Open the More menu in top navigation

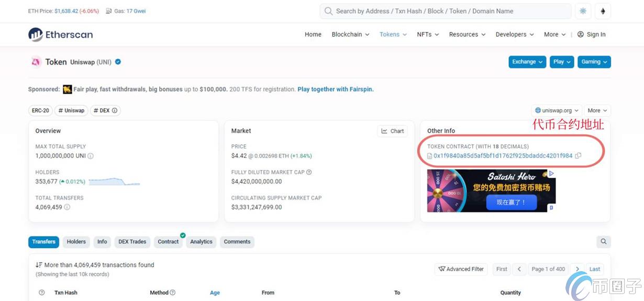click(554, 35)
